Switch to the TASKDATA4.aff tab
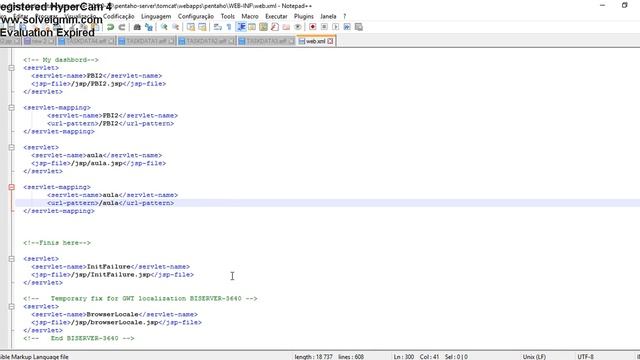Image resolution: width=640 pixels, height=360 pixels. pos(86,41)
